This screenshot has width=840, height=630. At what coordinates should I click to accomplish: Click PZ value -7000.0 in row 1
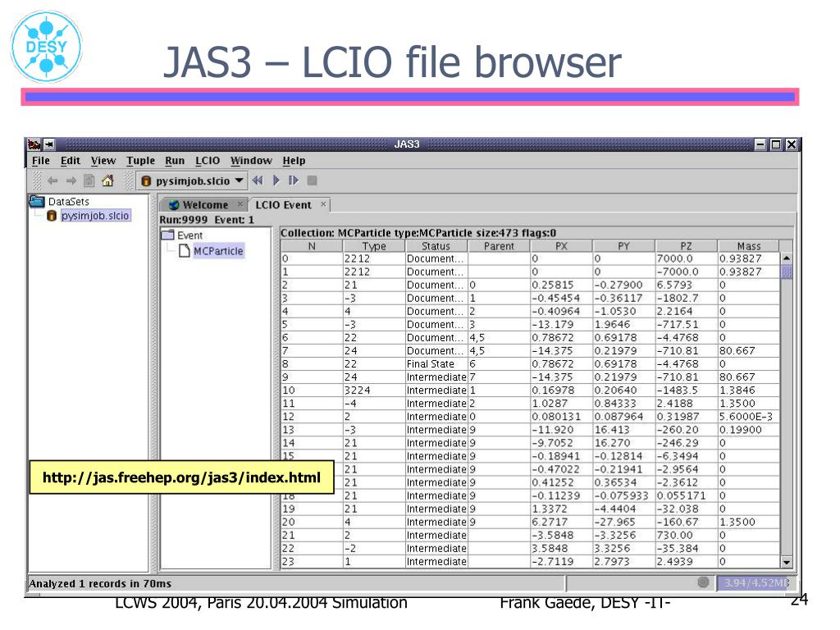click(686, 272)
